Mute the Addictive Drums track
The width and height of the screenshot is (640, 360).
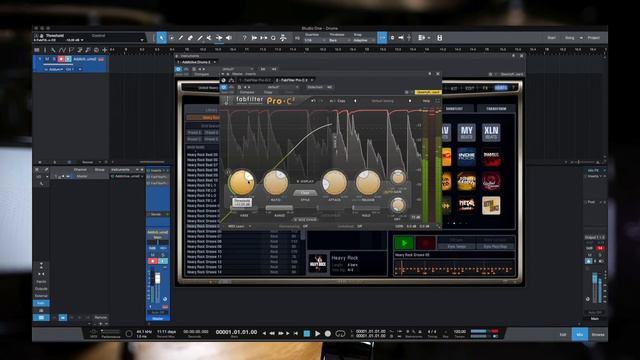(x=47, y=59)
